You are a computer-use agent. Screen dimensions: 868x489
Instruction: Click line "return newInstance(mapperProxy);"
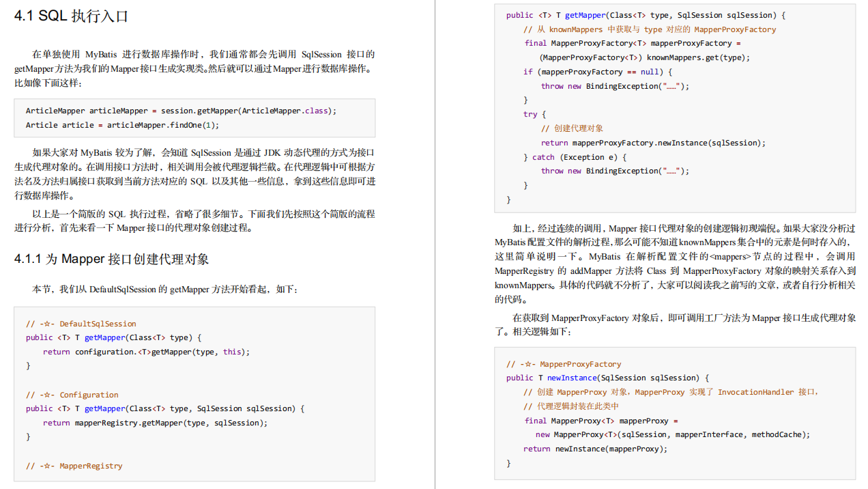coord(596,449)
